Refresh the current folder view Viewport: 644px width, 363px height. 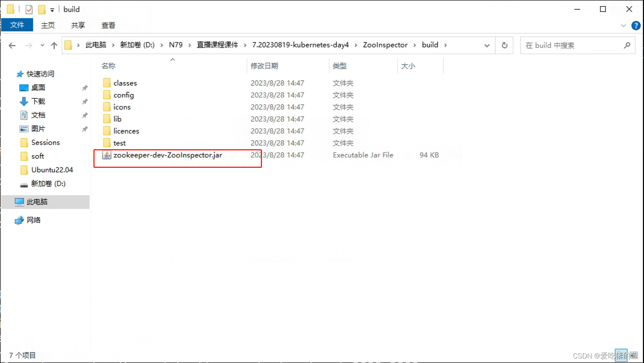pyautogui.click(x=504, y=45)
